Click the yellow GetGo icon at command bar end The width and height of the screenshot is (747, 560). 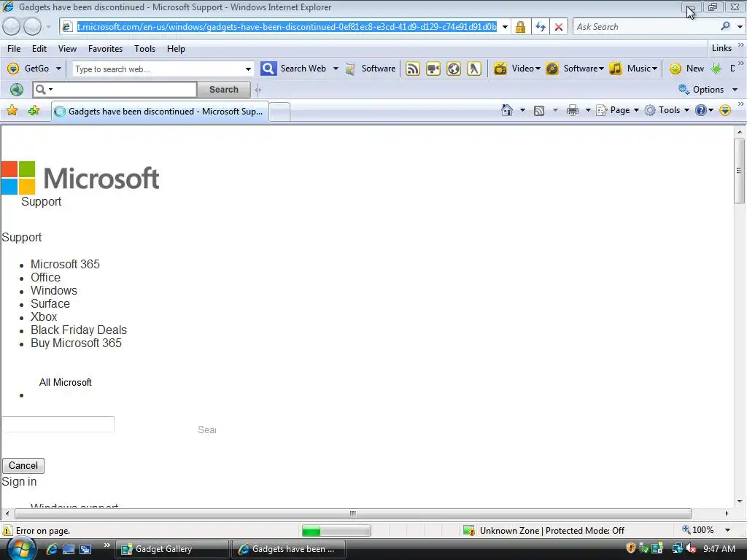[725, 111]
